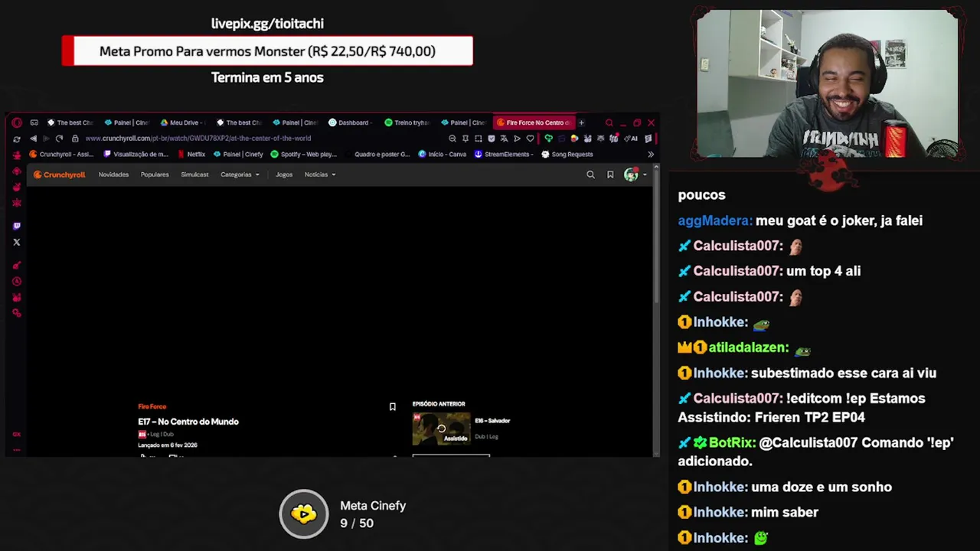
Task: Click the zoom-out magnifier in address bar
Action: pyautogui.click(x=452, y=139)
